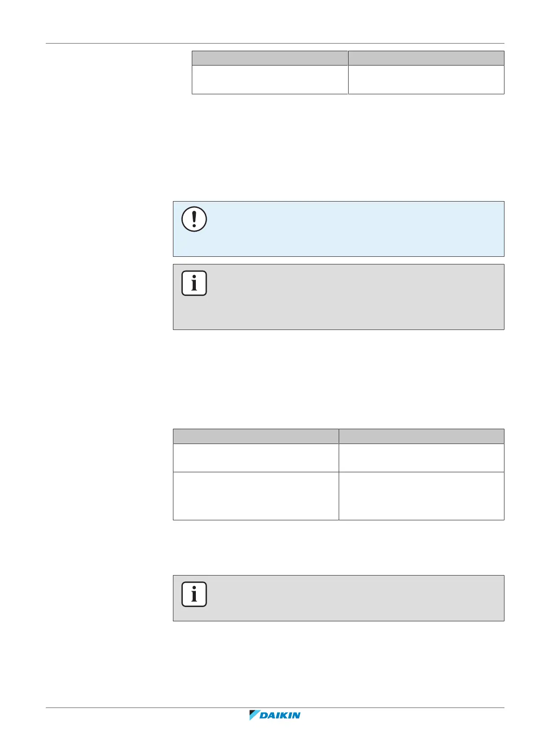535x756 pixels.
Task: Select the blue notice box background
Action: tap(350, 229)
